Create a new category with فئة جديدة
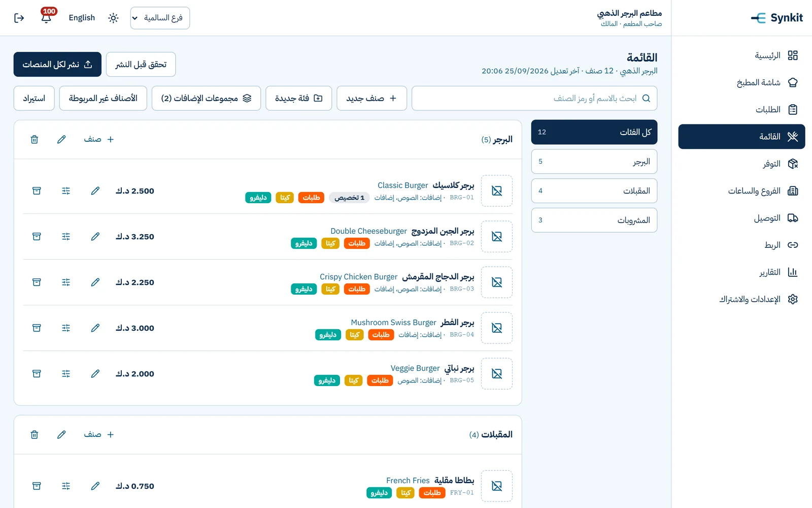 pyautogui.click(x=298, y=98)
